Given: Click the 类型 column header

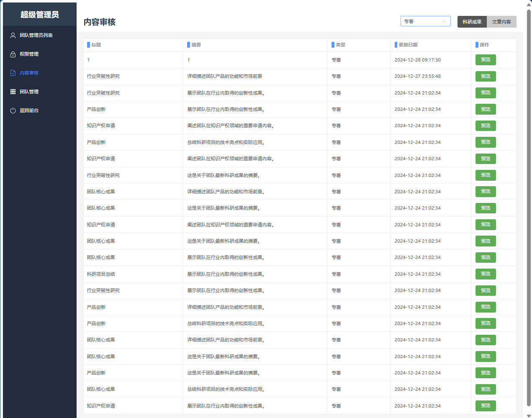Looking at the screenshot, I should 340,45.
